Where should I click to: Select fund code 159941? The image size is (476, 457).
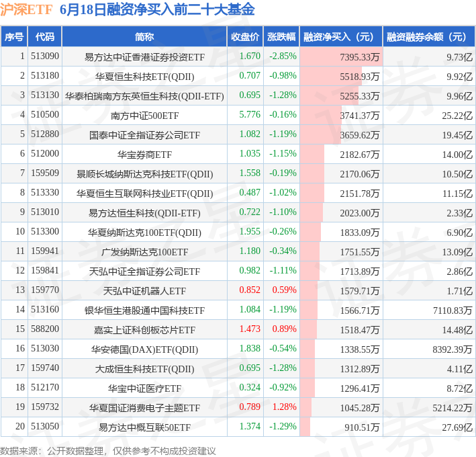click(x=45, y=251)
